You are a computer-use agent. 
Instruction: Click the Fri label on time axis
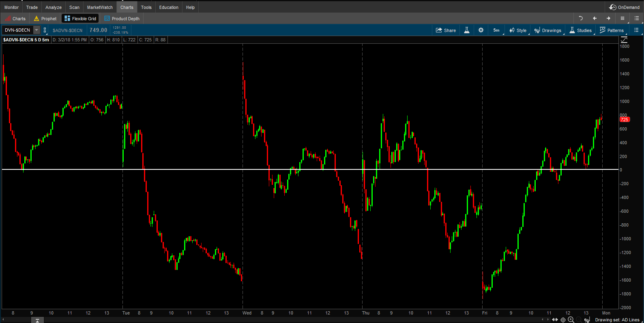click(x=485, y=313)
